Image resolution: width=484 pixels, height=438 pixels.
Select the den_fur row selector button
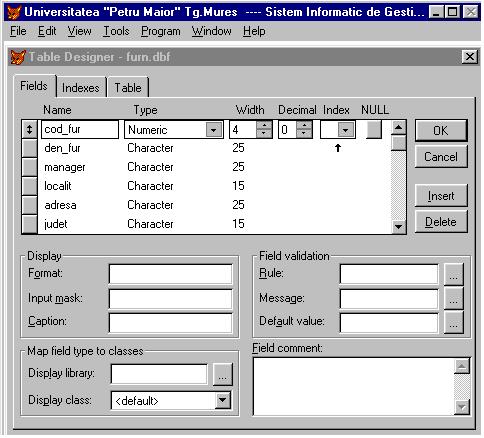[29, 148]
